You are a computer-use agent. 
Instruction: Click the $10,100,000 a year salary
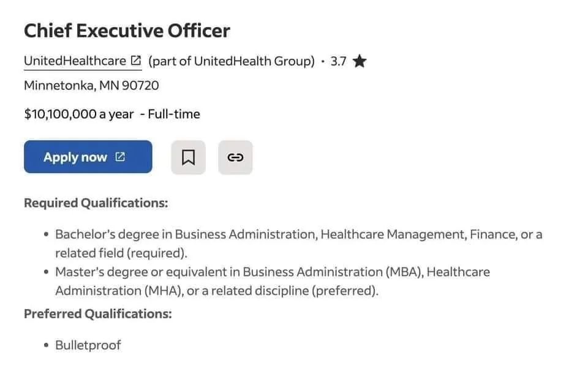coord(78,114)
